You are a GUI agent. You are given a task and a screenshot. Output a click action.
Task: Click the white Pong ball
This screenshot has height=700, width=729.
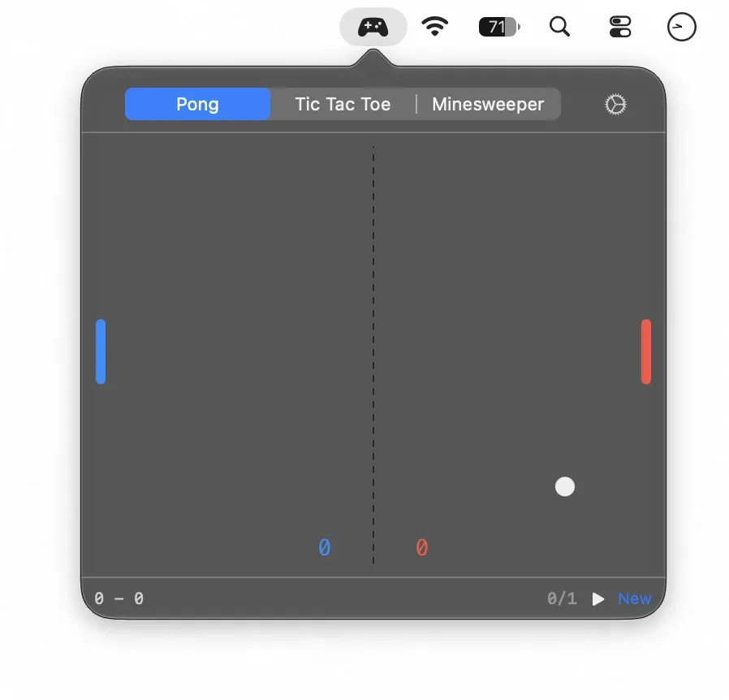(x=565, y=486)
